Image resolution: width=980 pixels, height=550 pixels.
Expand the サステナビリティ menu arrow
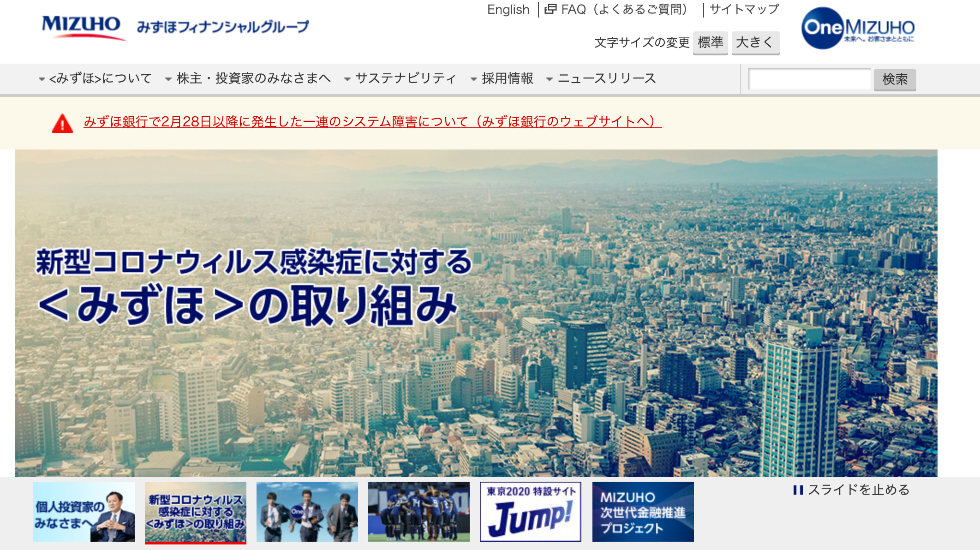tap(347, 79)
